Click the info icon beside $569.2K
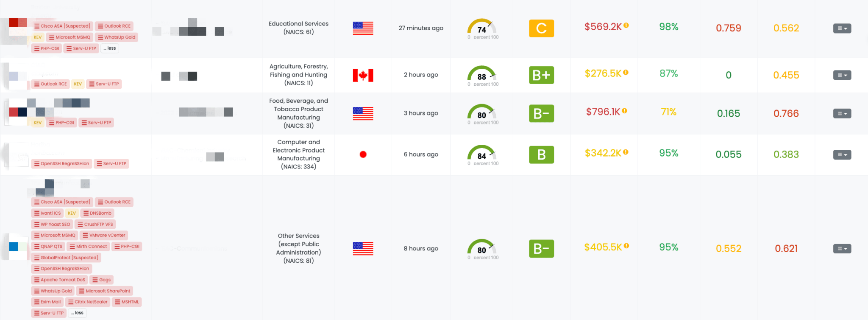 pyautogui.click(x=626, y=25)
